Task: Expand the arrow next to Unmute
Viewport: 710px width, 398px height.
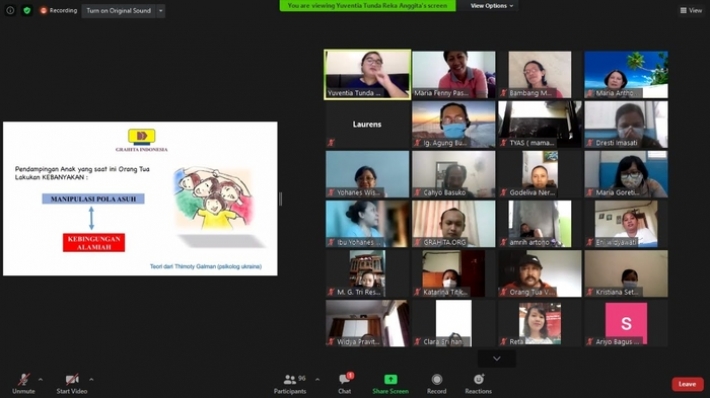Action: tap(40, 379)
